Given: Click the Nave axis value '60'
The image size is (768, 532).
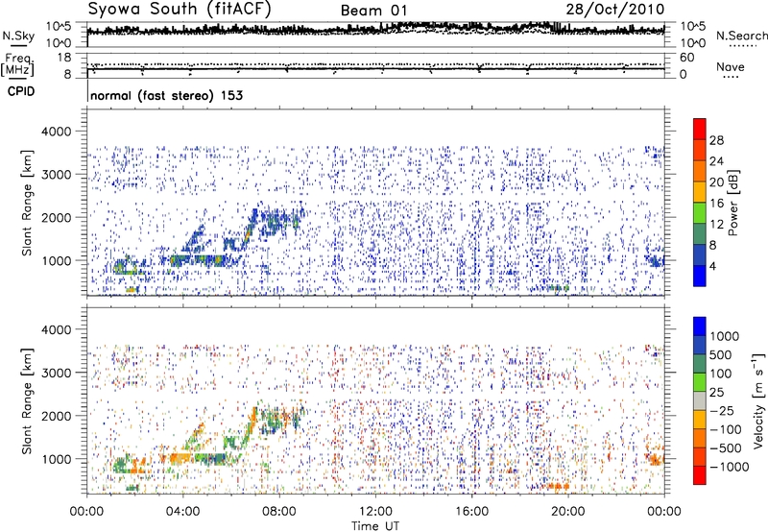Looking at the screenshot, I should point(686,58).
